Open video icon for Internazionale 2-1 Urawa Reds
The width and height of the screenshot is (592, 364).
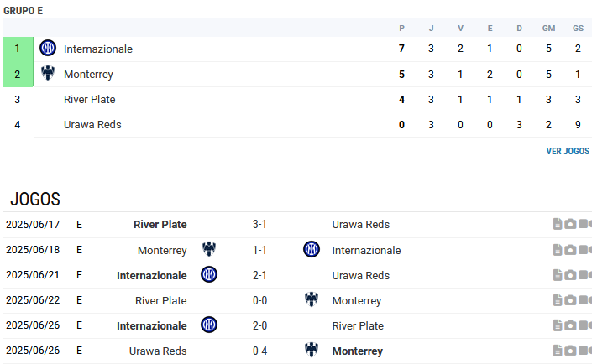point(584,275)
